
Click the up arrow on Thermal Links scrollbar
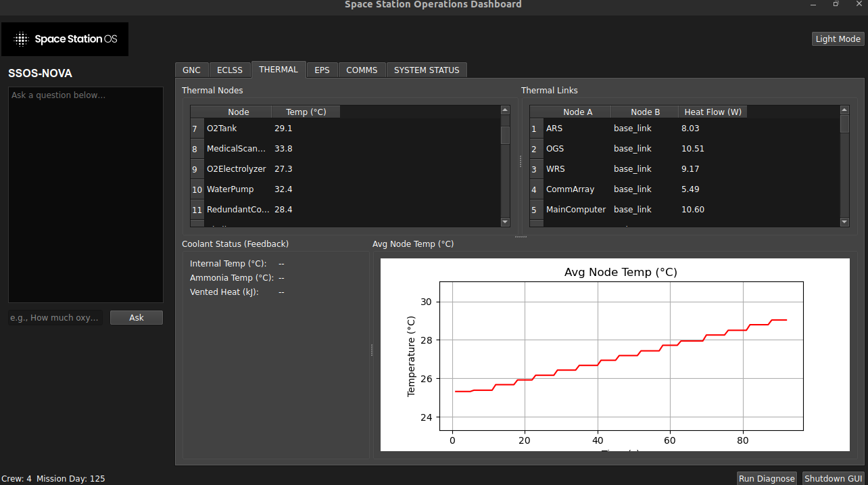pyautogui.click(x=844, y=109)
